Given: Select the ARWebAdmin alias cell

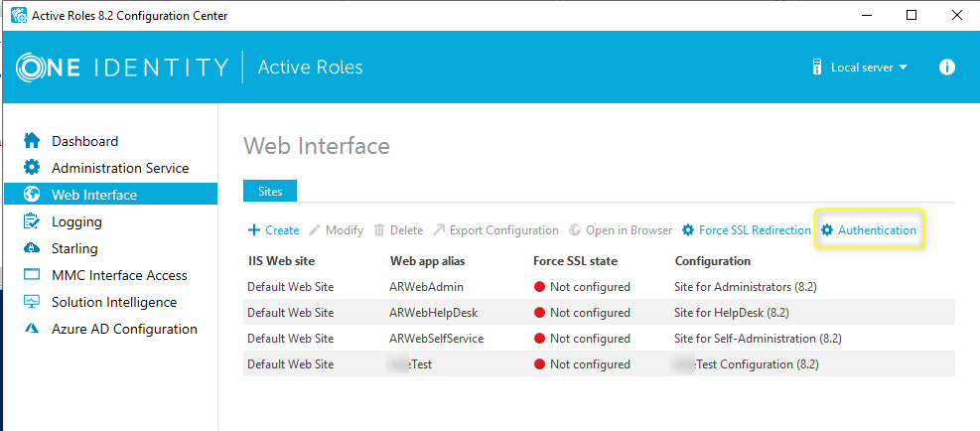Looking at the screenshot, I should [x=426, y=287].
